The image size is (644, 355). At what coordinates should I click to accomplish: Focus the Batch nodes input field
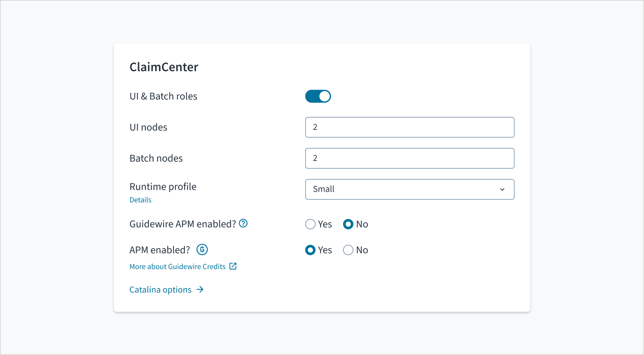coord(410,158)
